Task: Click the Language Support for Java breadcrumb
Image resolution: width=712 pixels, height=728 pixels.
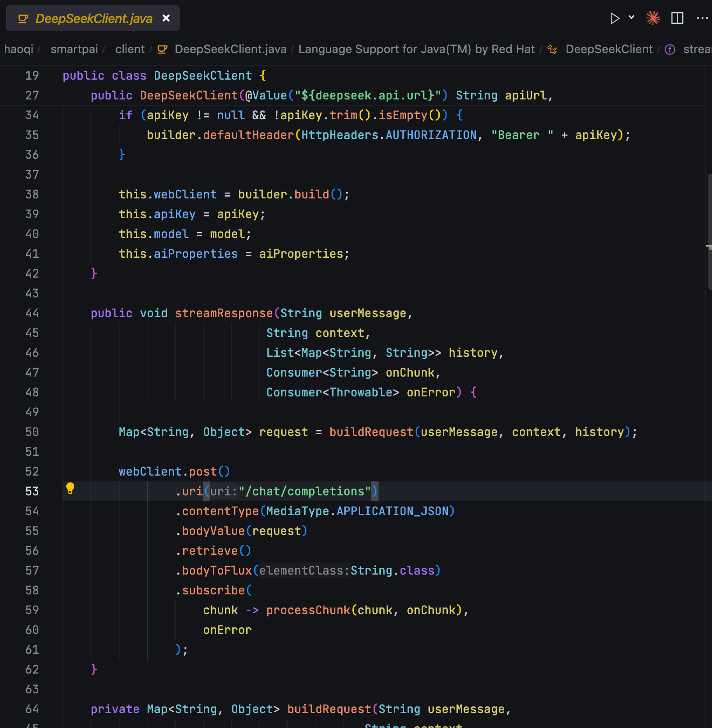Action: (416, 49)
